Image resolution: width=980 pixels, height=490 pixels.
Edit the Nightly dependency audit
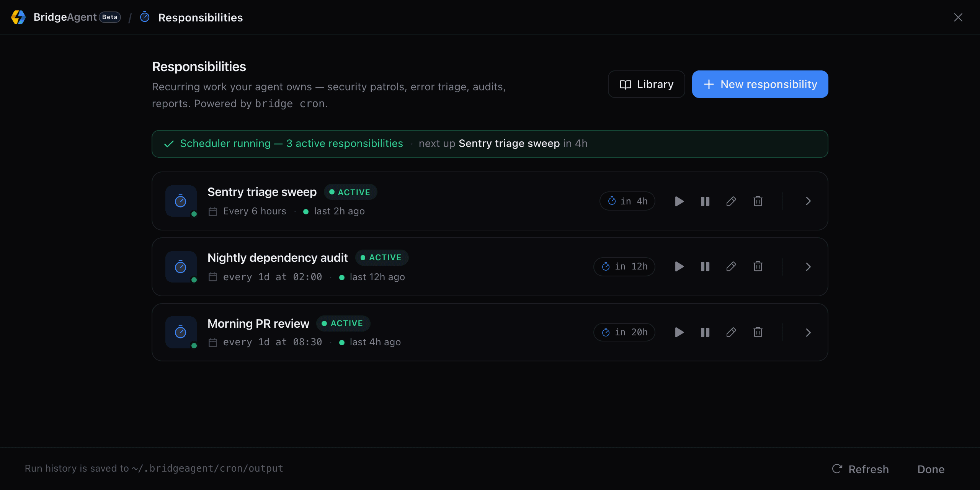[731, 266]
